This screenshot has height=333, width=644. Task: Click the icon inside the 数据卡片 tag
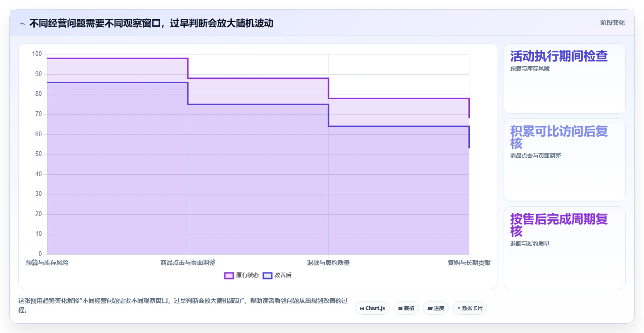pos(459,308)
